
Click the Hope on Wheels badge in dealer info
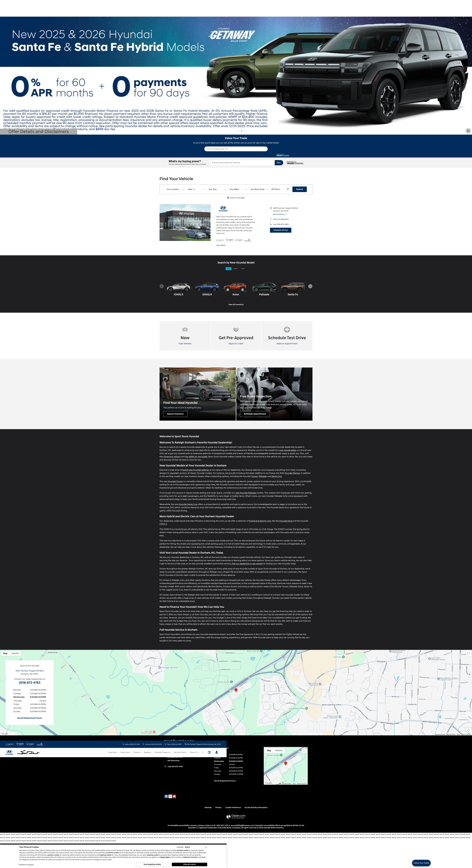coord(248,240)
